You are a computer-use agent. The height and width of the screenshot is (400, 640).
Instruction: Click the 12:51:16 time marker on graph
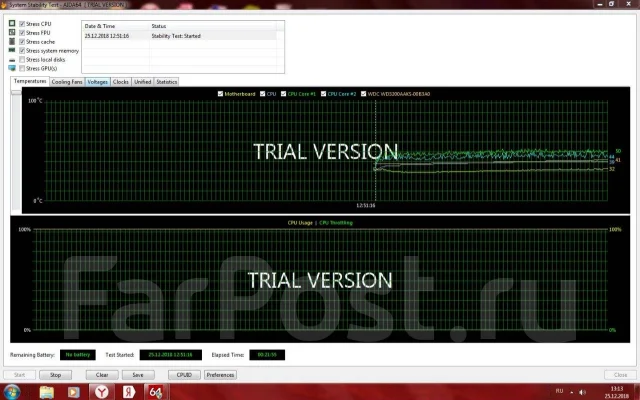tap(366, 205)
